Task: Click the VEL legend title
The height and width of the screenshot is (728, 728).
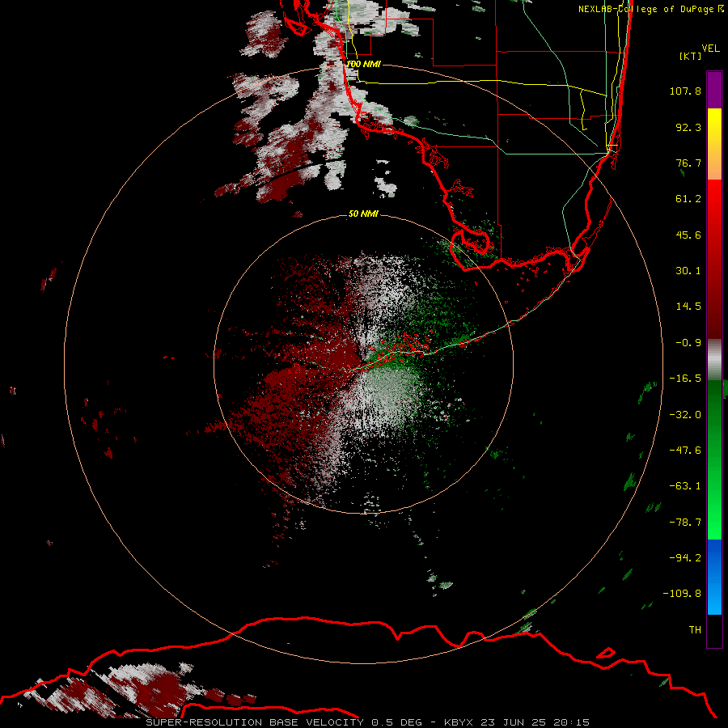Action: coord(710,49)
